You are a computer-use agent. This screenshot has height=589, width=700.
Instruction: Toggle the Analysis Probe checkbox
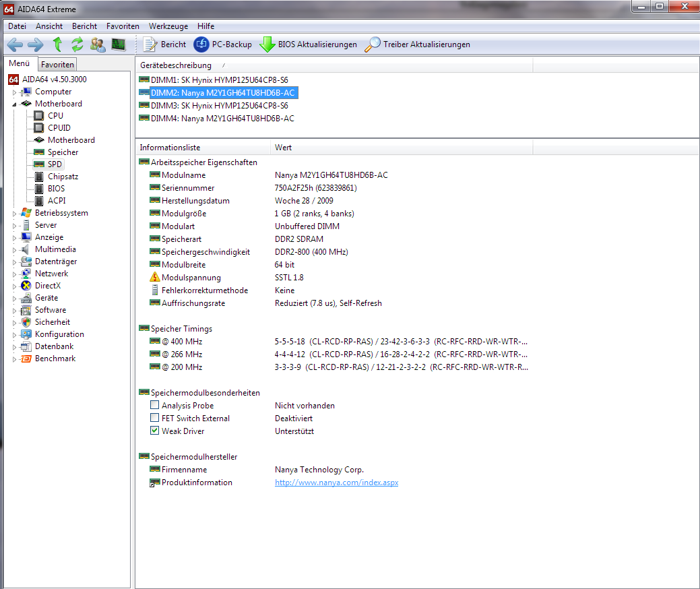coord(154,405)
